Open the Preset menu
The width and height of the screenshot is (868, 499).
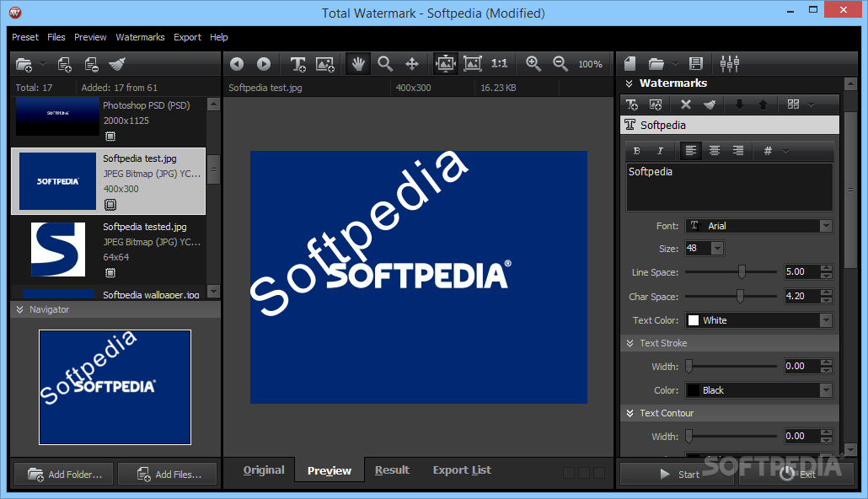(25, 37)
